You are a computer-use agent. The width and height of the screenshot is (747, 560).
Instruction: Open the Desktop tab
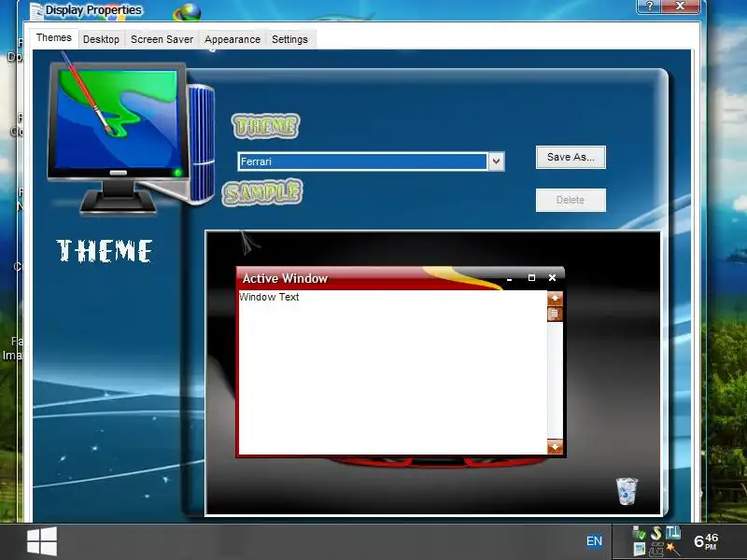click(x=101, y=39)
